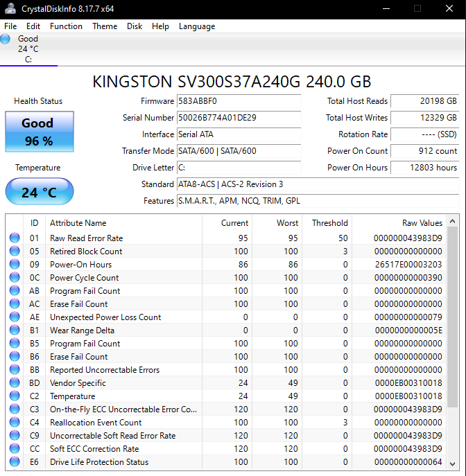Image resolution: width=466 pixels, height=476 pixels.
Task: Click the B5 Program Fail Count status orb
Action: pyautogui.click(x=15, y=343)
